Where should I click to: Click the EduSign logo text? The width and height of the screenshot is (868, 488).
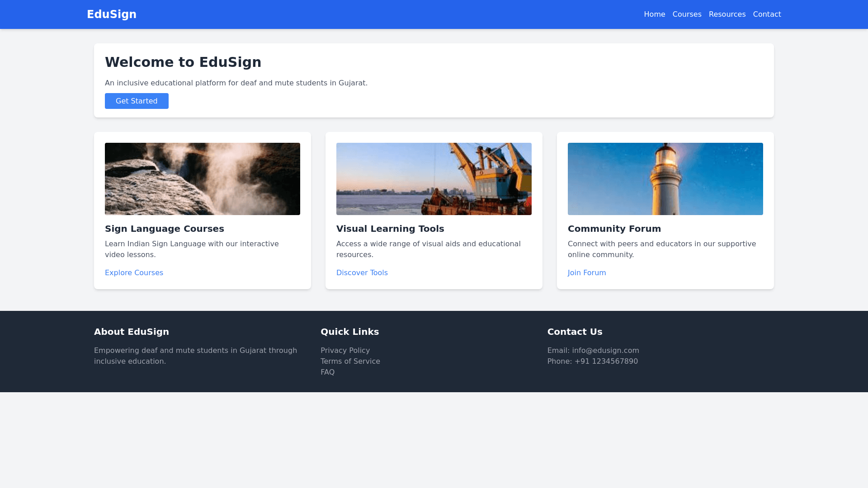(x=112, y=14)
